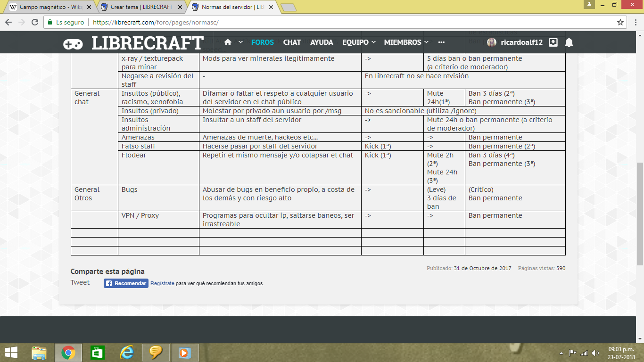
Task: Reload the page with the refresh icon
Action: tap(34, 22)
